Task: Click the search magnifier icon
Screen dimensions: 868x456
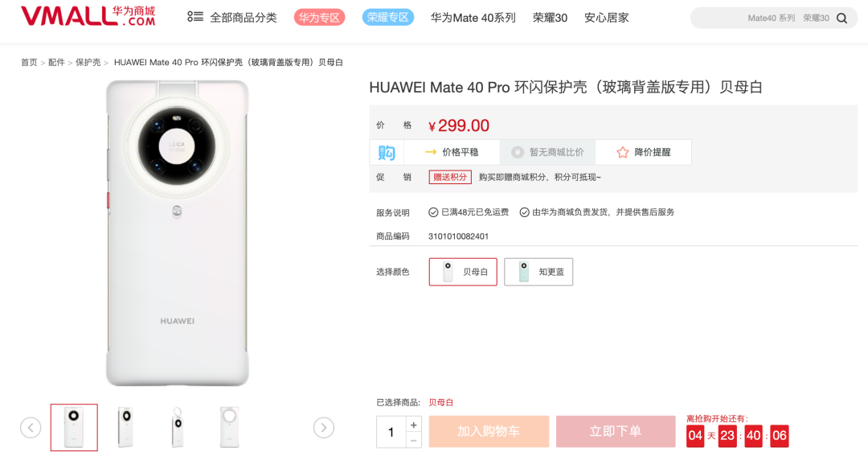Action: point(841,18)
